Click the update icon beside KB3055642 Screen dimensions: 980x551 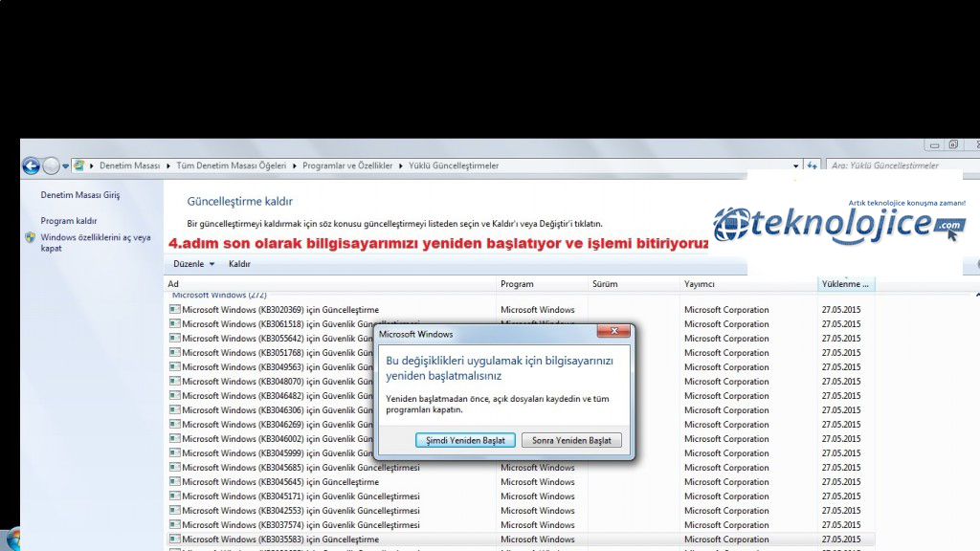pyautogui.click(x=175, y=338)
